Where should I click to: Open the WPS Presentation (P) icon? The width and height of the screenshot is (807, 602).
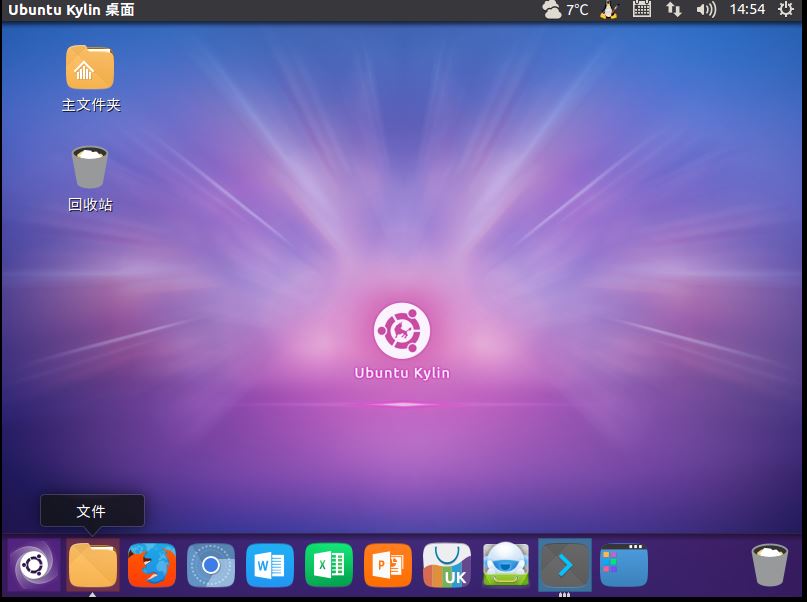388,565
